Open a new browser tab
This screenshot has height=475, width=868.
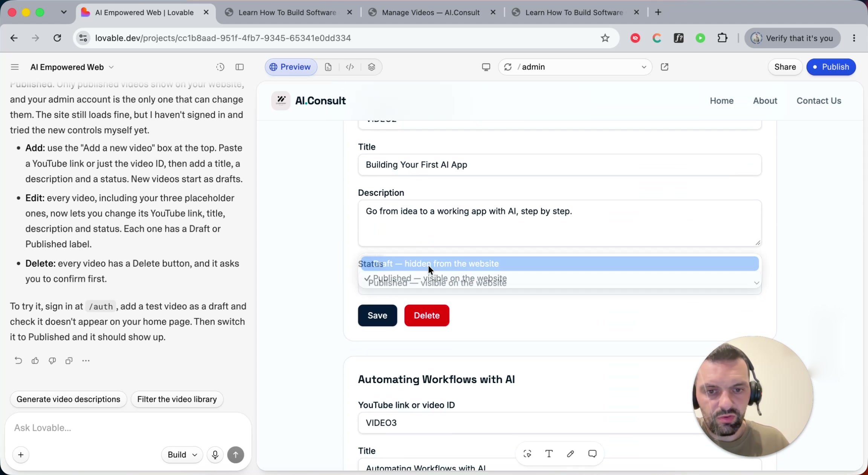(x=658, y=12)
